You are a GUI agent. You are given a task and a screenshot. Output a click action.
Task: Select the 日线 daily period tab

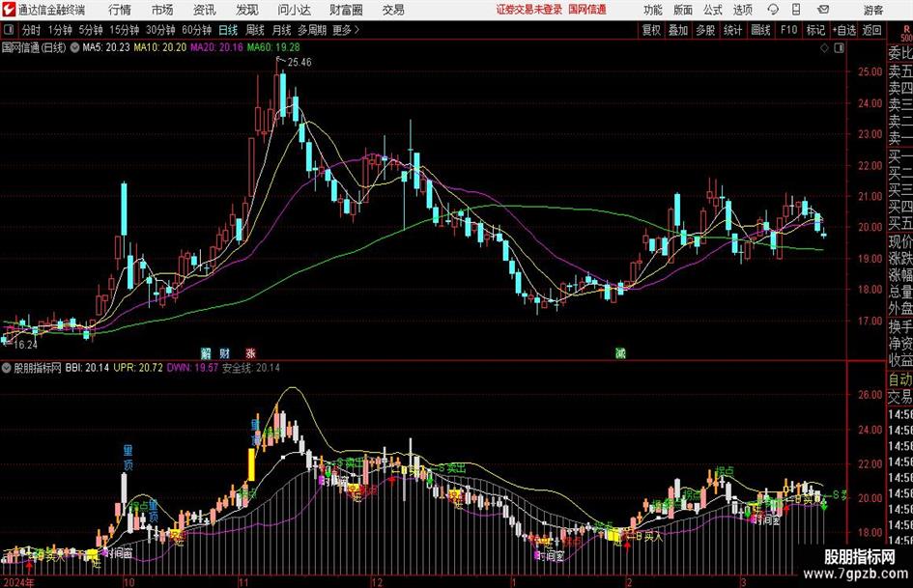tap(228, 30)
